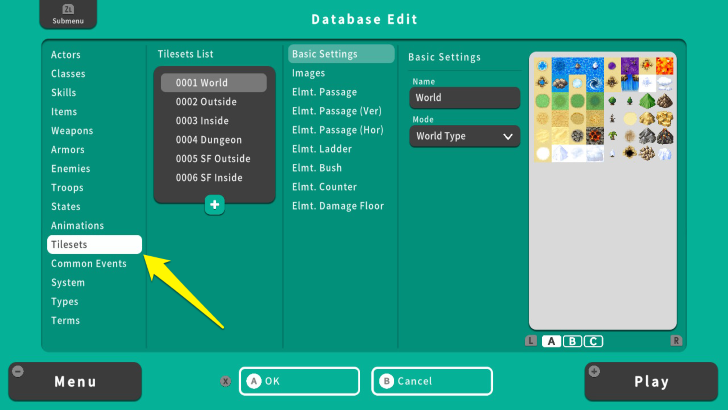Open the Animations database category
The width and height of the screenshot is (728, 410).
pos(78,226)
